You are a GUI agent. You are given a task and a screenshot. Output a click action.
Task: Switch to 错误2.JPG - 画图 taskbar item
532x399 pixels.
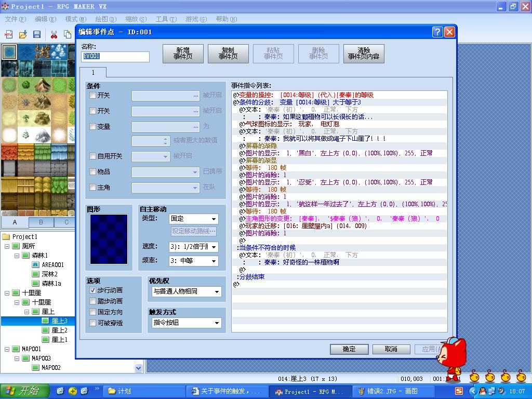click(394, 391)
